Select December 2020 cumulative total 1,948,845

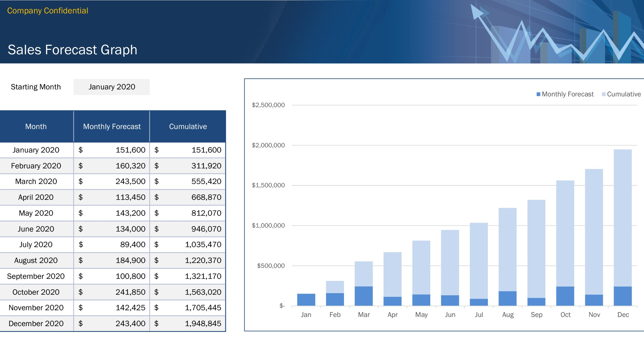203,323
